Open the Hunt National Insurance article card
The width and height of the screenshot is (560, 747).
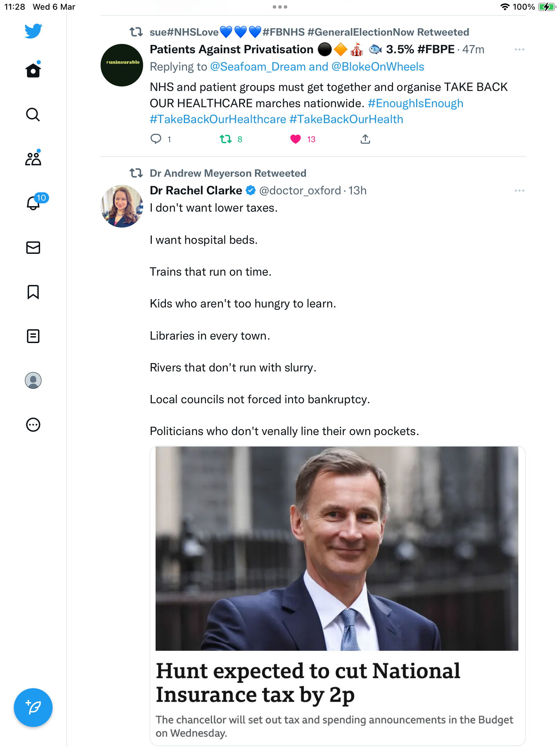click(337, 596)
